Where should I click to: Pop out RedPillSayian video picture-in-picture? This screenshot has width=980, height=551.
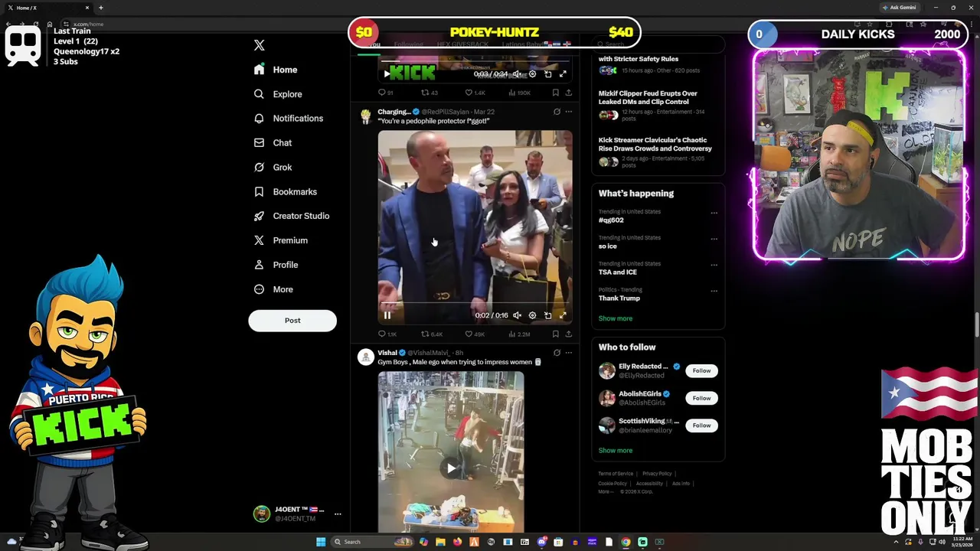tap(547, 315)
